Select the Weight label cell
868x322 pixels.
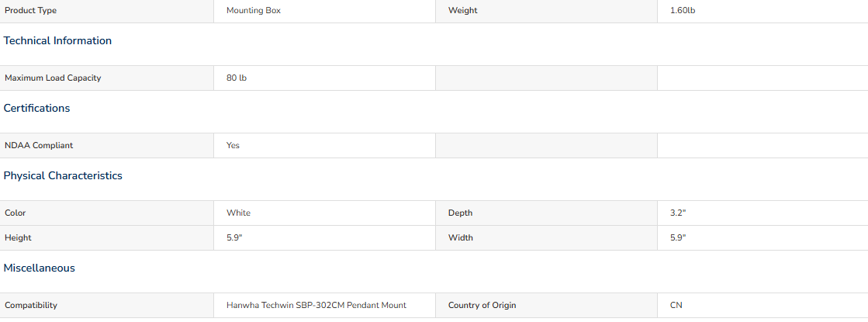(546, 11)
